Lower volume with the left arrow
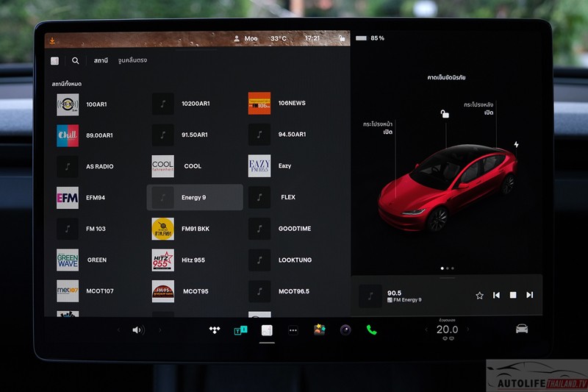This screenshot has width=588, height=392. pyautogui.click(x=118, y=330)
